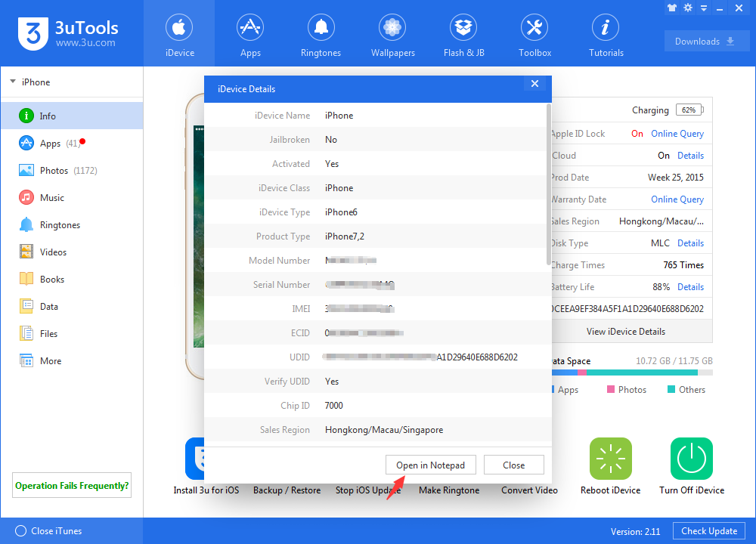Open the Apps section in top navigation
The height and width of the screenshot is (544, 756).
[x=250, y=34]
